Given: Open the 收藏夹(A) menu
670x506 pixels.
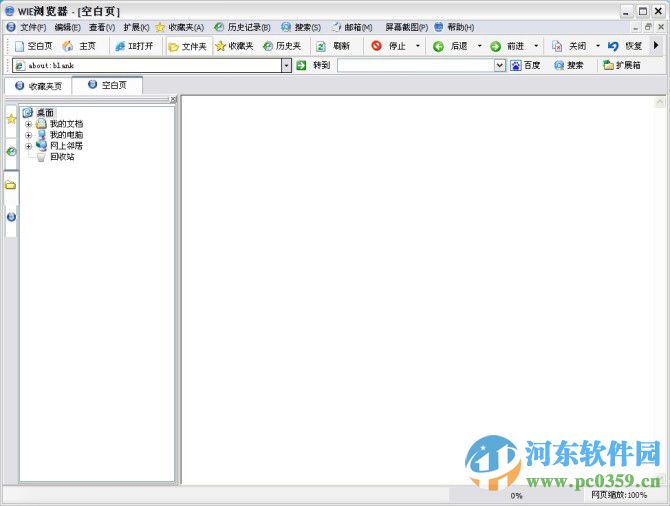Looking at the screenshot, I should (180, 27).
